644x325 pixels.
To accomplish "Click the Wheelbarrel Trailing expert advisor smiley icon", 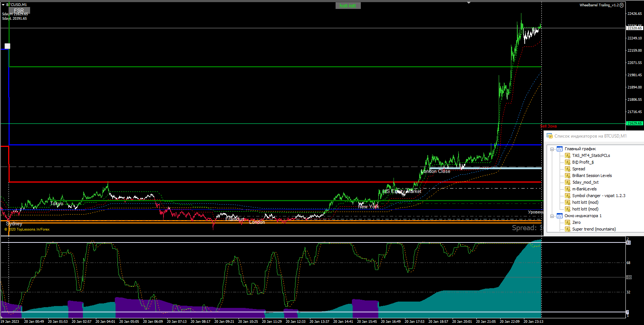I will point(622,5).
